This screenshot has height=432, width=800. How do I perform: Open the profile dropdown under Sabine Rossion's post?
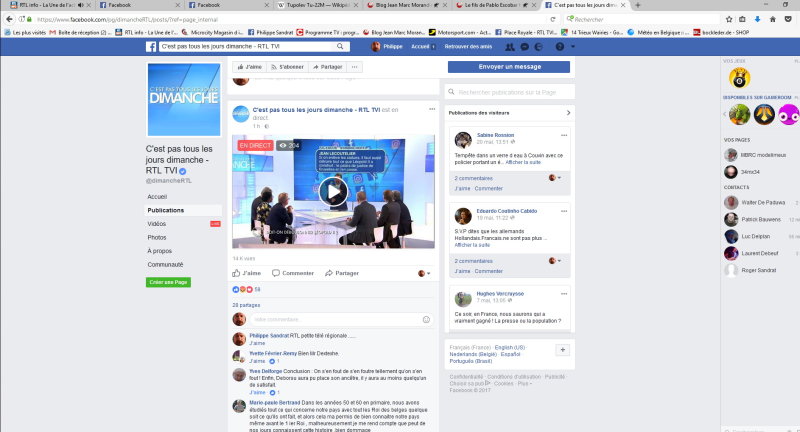click(x=555, y=177)
